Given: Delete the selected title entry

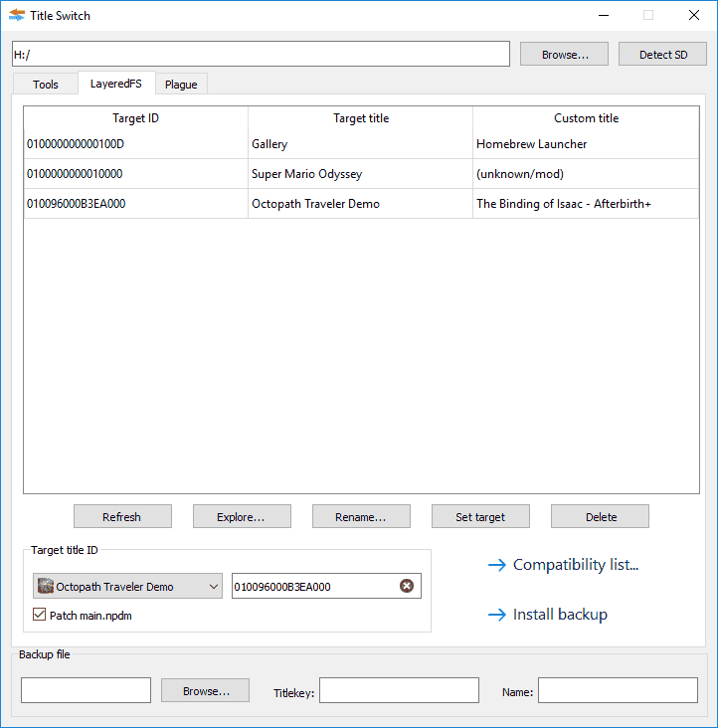Looking at the screenshot, I should [x=600, y=517].
